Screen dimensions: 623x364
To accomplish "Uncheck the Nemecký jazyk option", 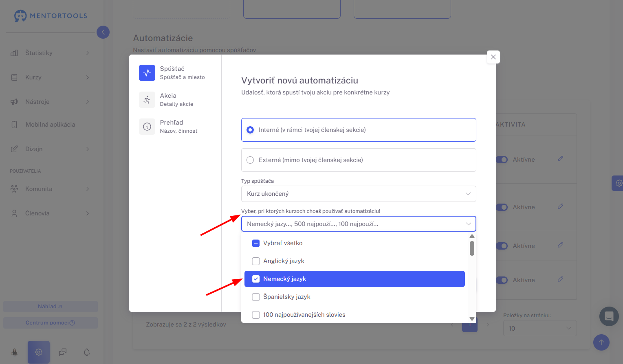I will coord(354,279).
